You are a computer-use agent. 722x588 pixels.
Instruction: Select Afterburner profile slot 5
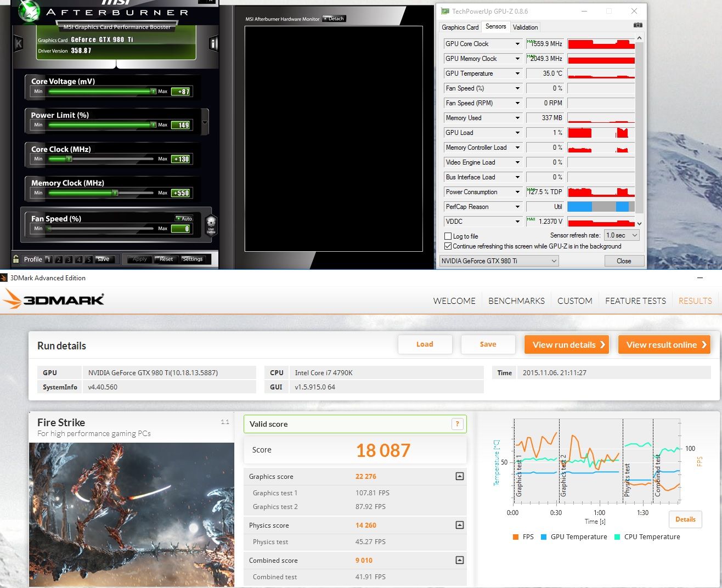88,259
